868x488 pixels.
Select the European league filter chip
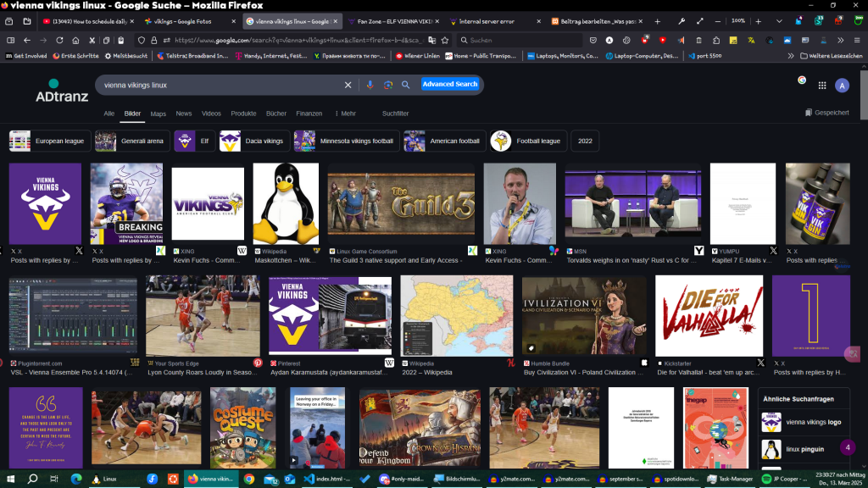tap(50, 141)
